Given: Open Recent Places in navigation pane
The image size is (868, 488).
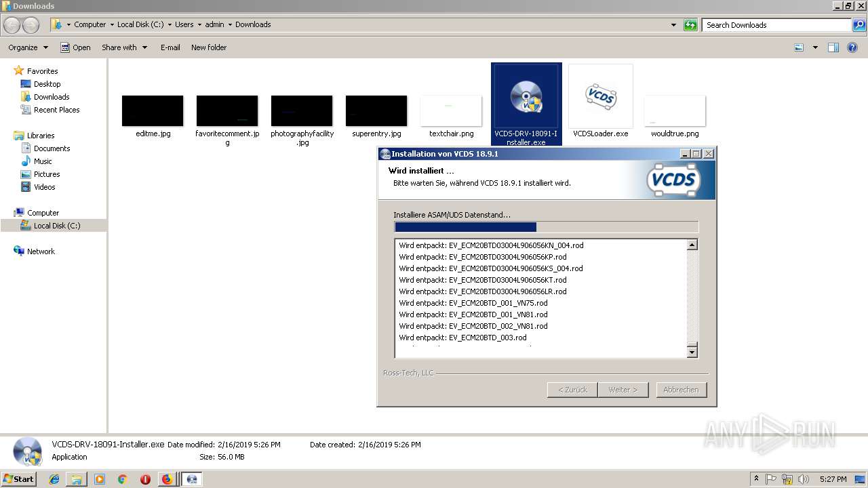Looking at the screenshot, I should click(x=56, y=110).
